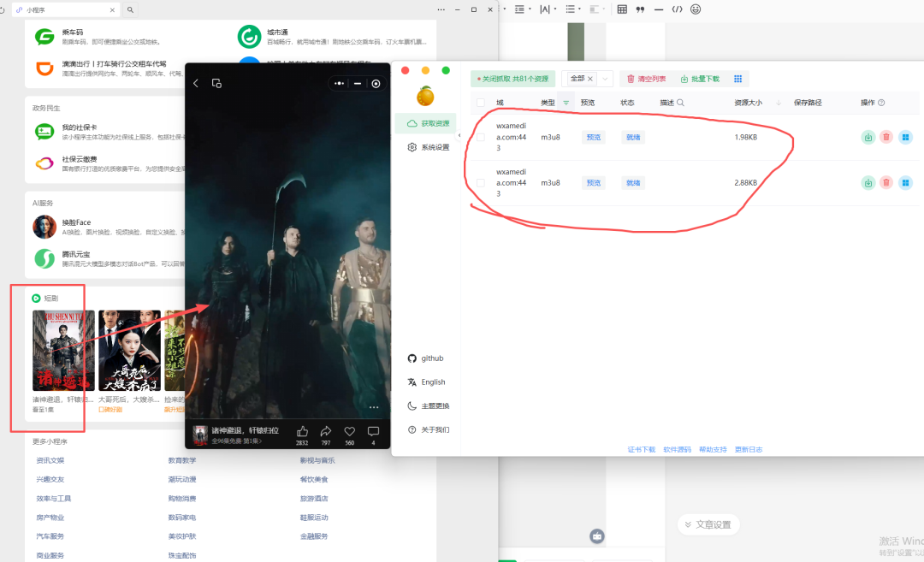Expand the 全部 resource type dropdown
This screenshot has width=924, height=562.
click(607, 79)
